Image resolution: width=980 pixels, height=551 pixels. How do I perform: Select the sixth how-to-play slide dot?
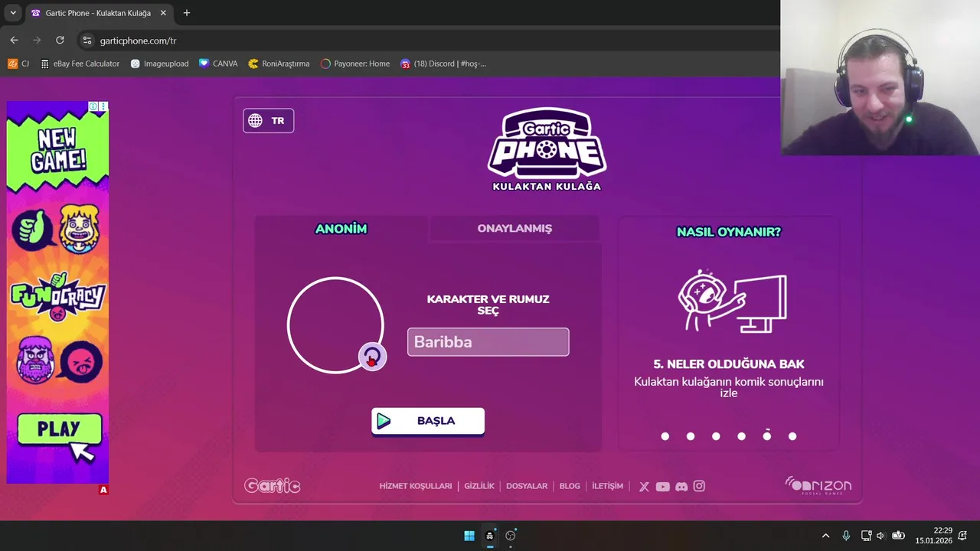pyautogui.click(x=792, y=436)
